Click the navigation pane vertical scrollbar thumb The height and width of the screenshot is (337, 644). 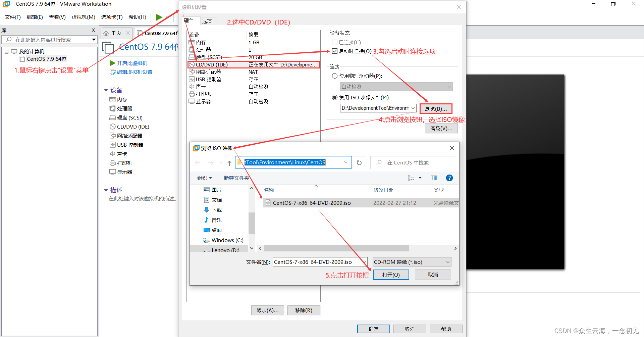252,223
